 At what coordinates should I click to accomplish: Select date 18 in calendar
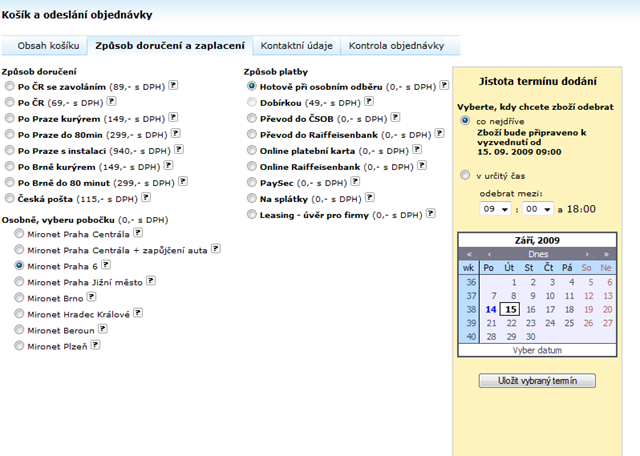[569, 309]
